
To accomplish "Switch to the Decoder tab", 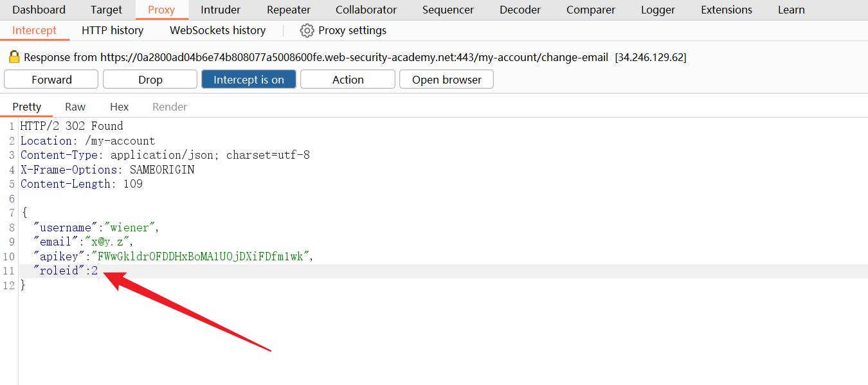I will click(520, 10).
